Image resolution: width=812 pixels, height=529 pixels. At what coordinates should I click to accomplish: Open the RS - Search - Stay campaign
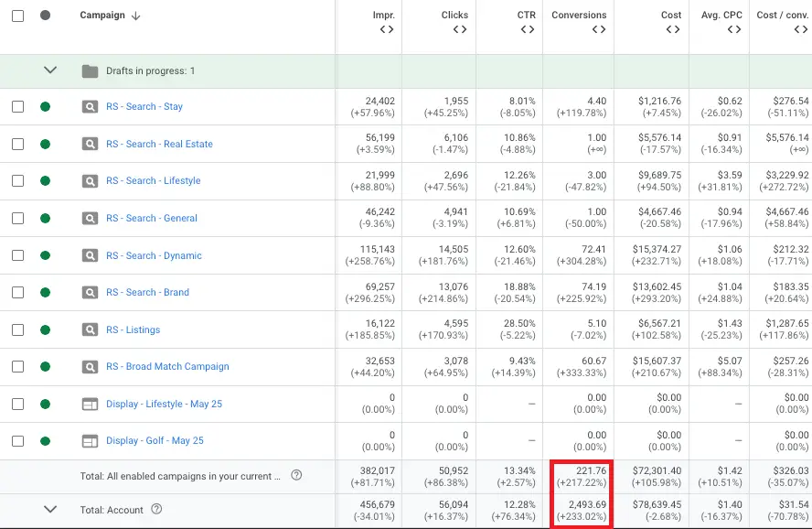144,107
